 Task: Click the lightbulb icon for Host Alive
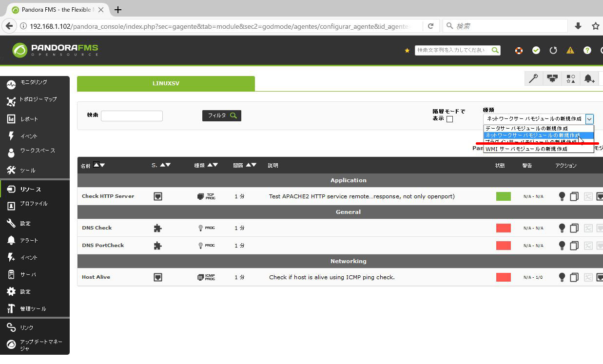[x=562, y=277]
